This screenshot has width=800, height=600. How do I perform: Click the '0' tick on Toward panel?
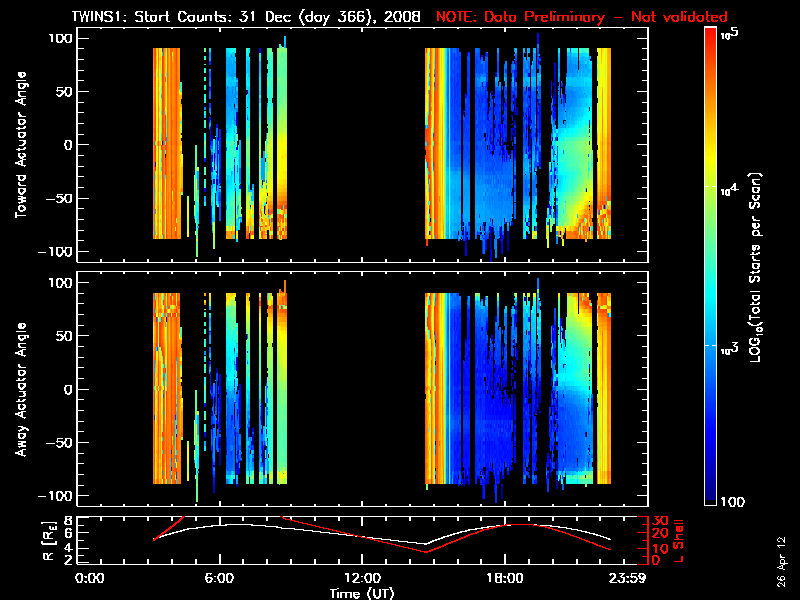coord(68,145)
